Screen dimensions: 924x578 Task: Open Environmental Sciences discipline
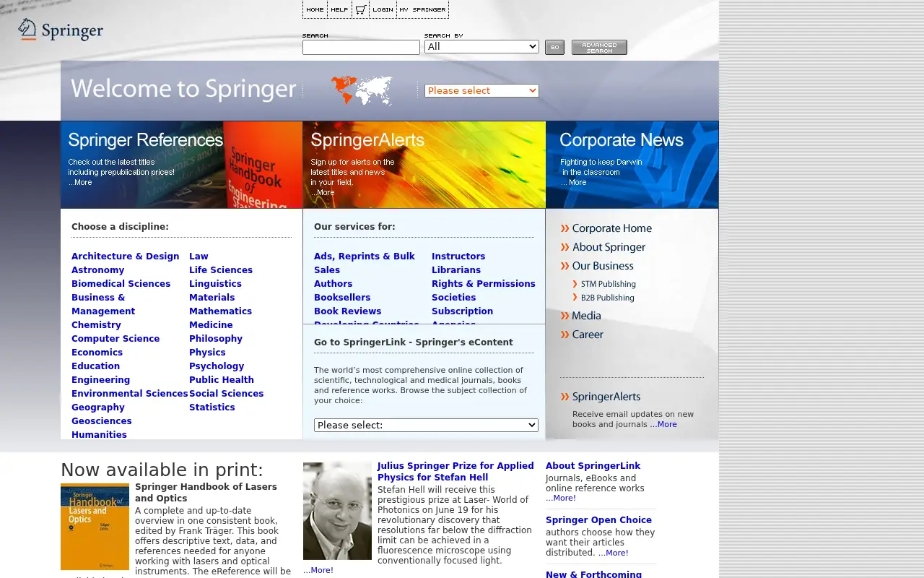coord(129,393)
